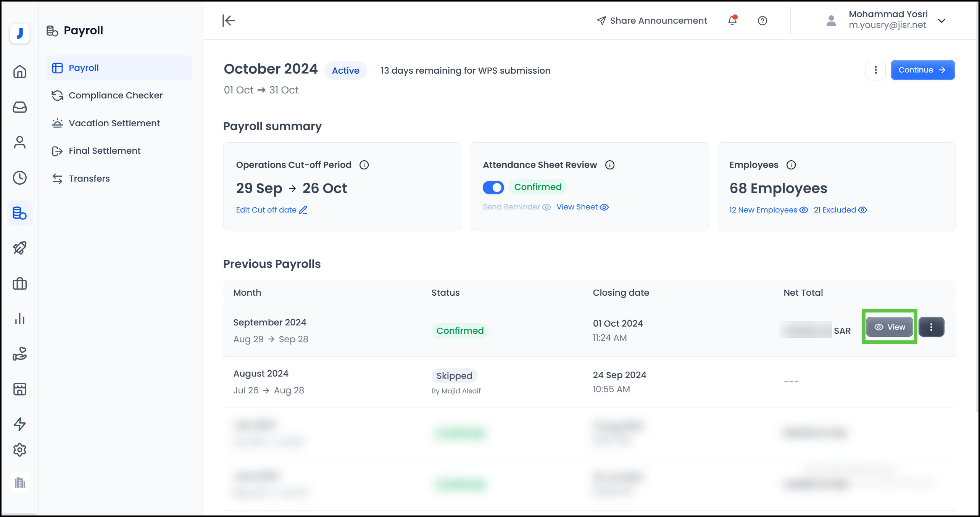Open the help question mark icon
The height and width of the screenshot is (517, 980).
pyautogui.click(x=762, y=21)
